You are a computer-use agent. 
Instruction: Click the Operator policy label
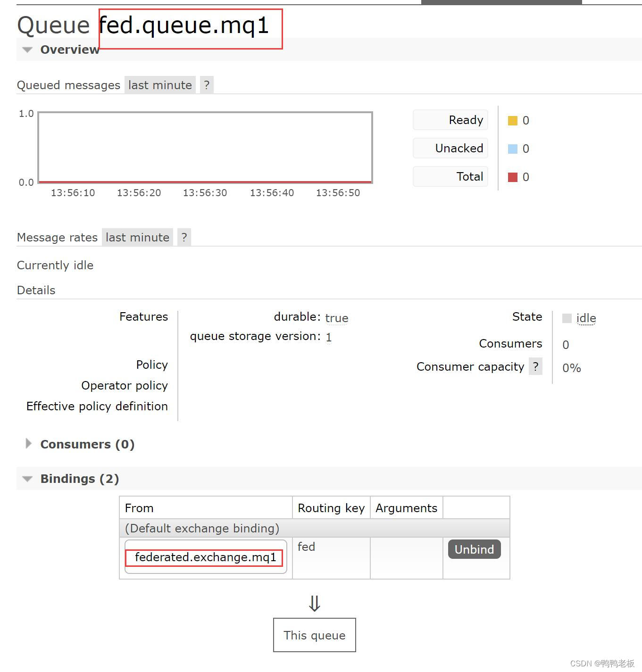point(125,385)
